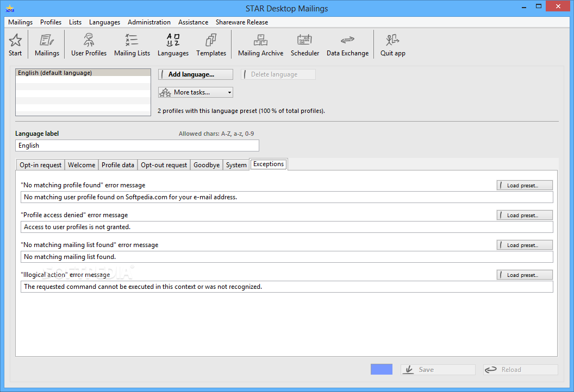Edit Illogical action message field

pos(286,287)
